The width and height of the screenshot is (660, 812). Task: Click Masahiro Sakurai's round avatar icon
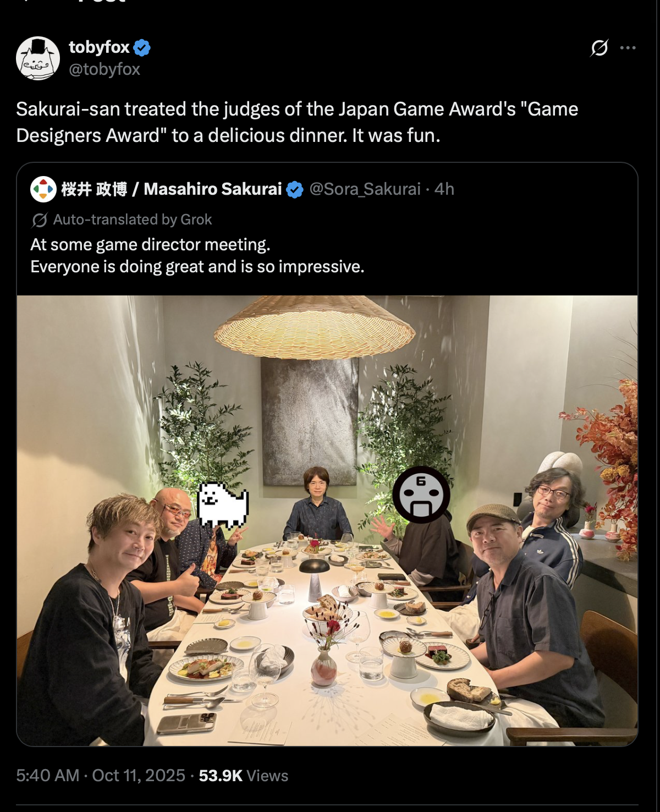pyautogui.click(x=43, y=189)
